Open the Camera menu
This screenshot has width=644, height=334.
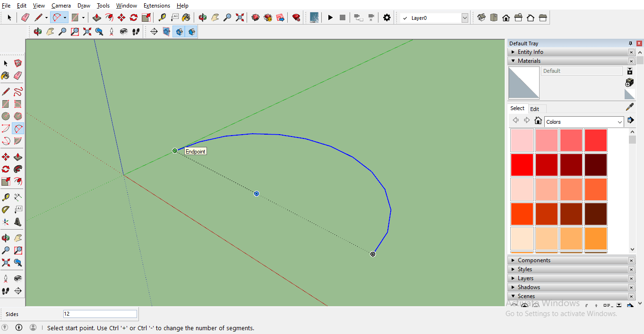[61, 6]
